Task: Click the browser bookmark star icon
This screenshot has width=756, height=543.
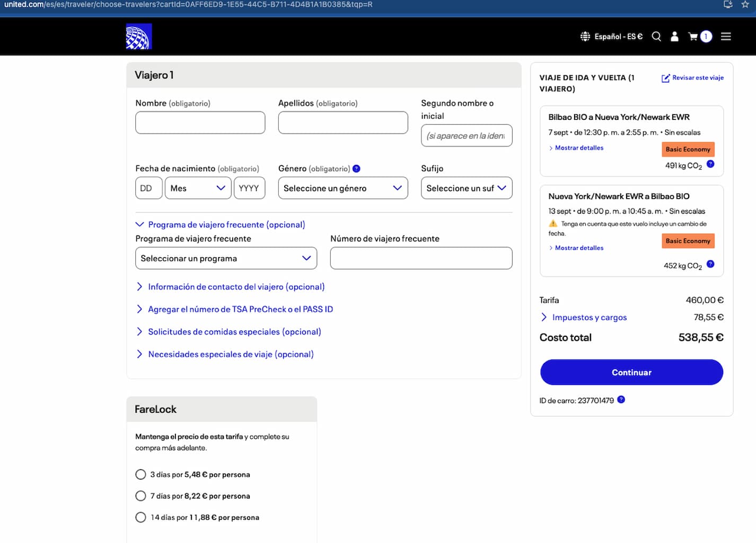Action: (745, 4)
